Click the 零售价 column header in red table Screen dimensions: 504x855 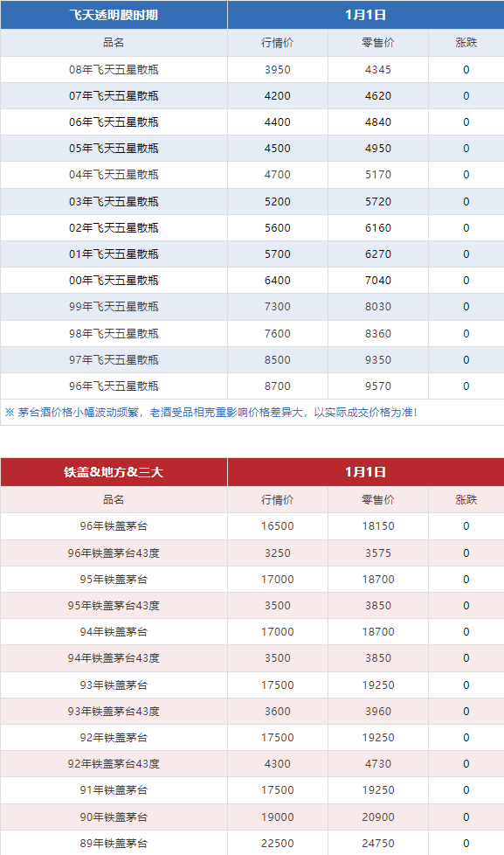pos(378,499)
